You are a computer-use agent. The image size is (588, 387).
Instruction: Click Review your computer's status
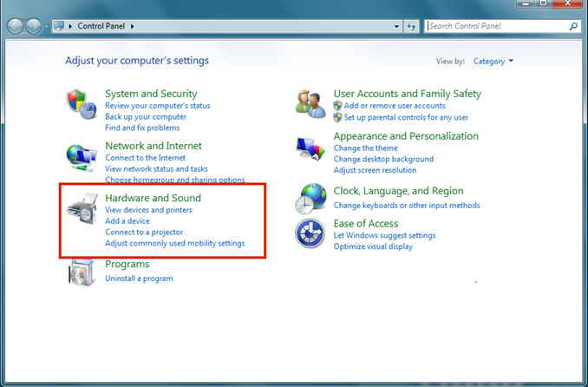[158, 106]
